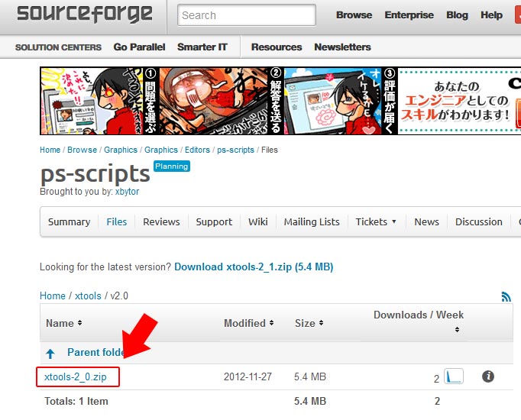The height and width of the screenshot is (420, 521).
Task: Open the Browse menu
Action: click(354, 15)
